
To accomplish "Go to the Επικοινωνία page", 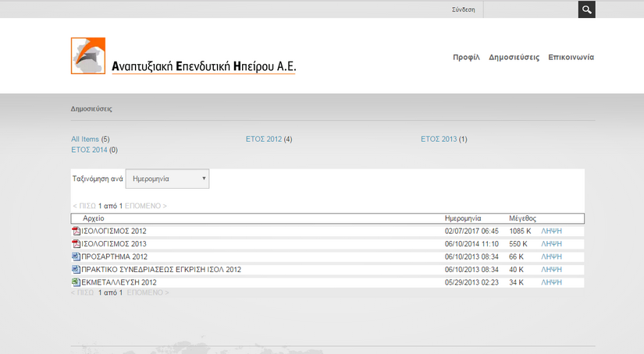I will point(571,58).
